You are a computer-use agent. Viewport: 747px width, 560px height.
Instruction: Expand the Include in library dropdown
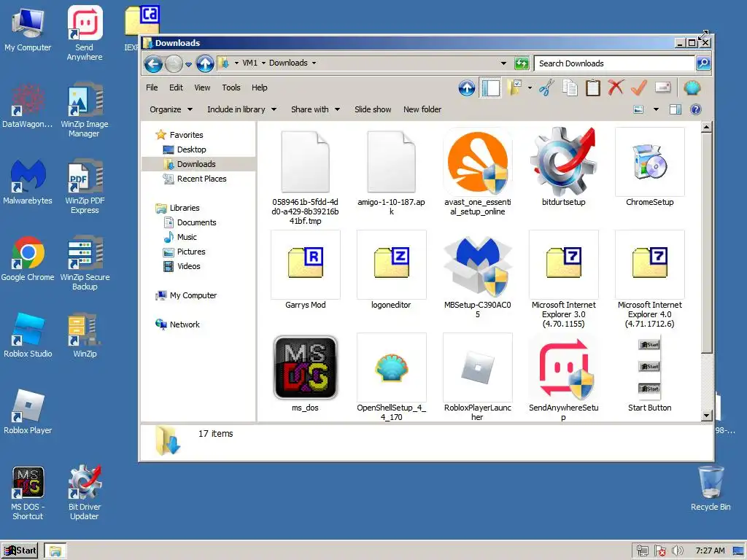[x=241, y=109]
